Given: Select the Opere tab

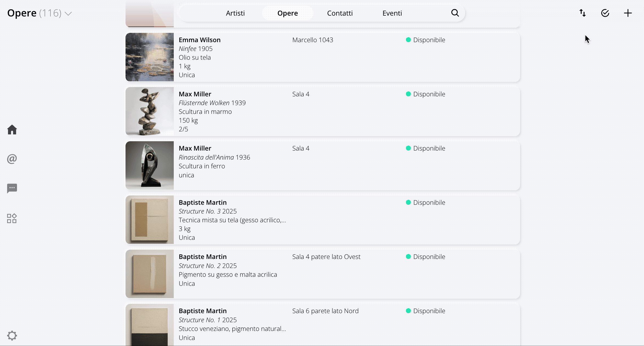Looking at the screenshot, I should pyautogui.click(x=287, y=13).
